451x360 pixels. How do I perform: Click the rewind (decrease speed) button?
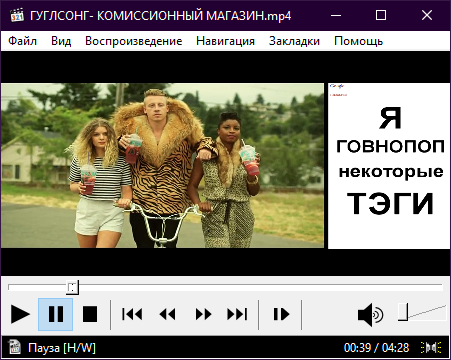click(168, 314)
